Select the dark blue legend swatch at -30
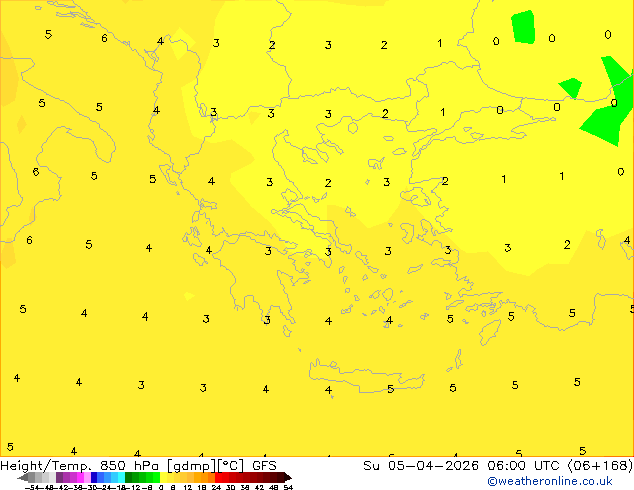The height and width of the screenshot is (490, 634). [x=94, y=477]
